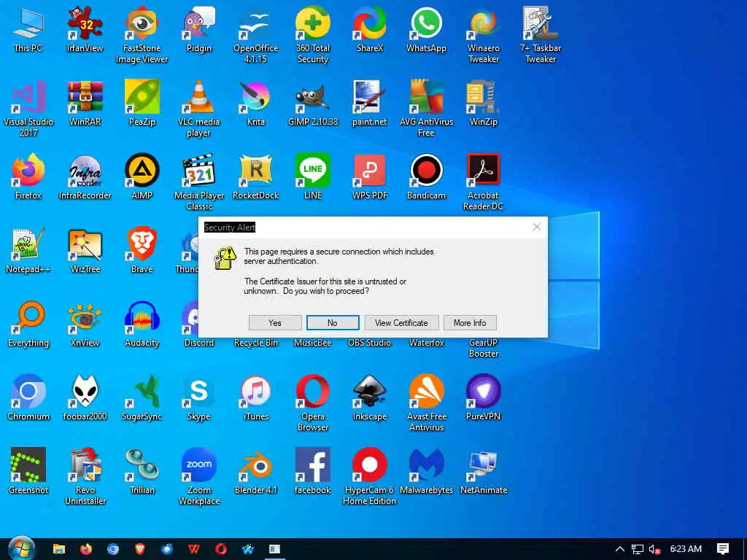Open the Greenshot desktop icon
This screenshot has width=747, height=560.
click(x=28, y=472)
